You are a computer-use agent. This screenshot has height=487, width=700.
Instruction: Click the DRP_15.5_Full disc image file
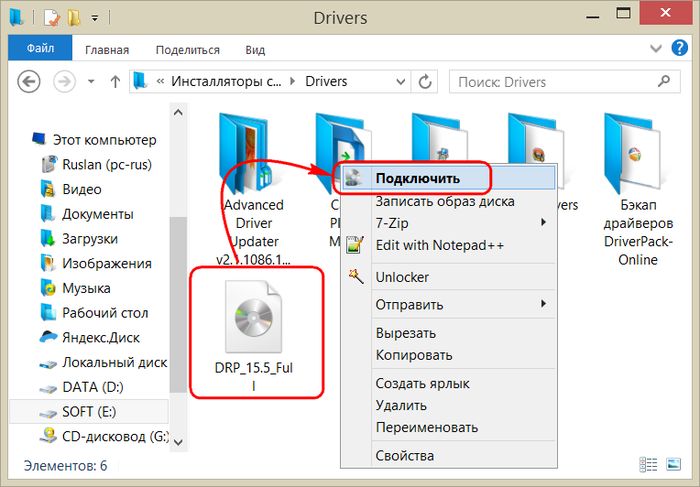(254, 330)
